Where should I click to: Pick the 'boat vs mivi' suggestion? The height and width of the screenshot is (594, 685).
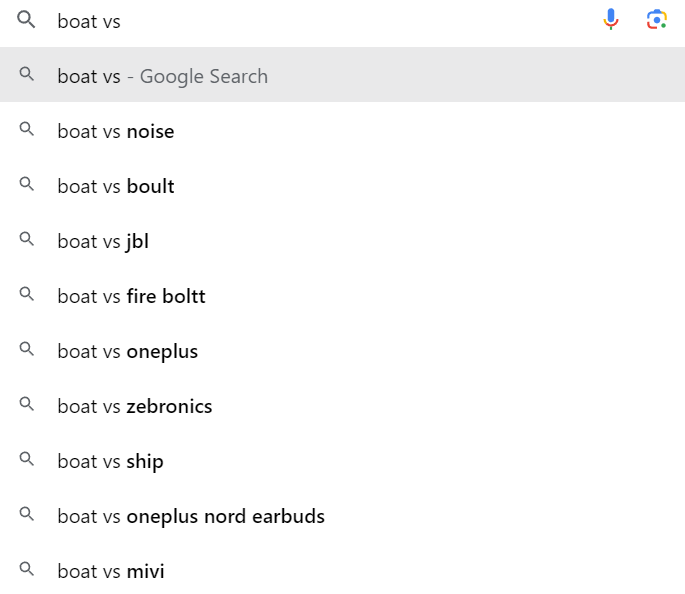pyautogui.click(x=342, y=570)
